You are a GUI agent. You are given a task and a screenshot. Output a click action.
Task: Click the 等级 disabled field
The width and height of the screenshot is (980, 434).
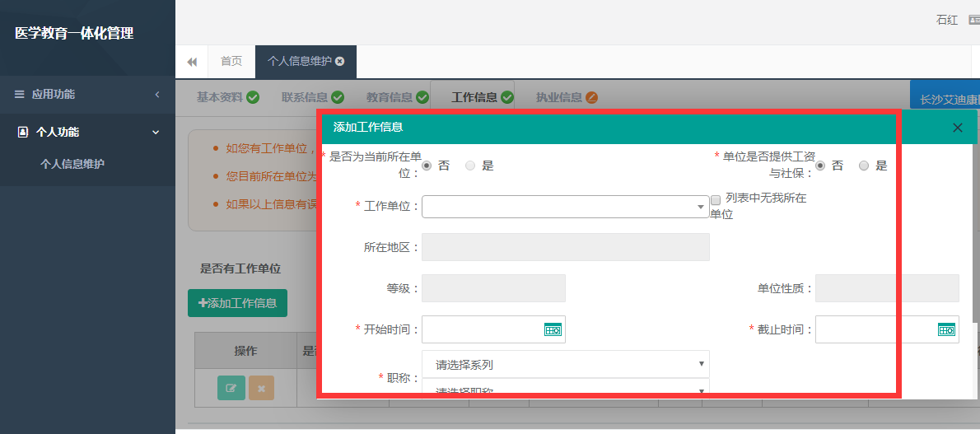(494, 288)
